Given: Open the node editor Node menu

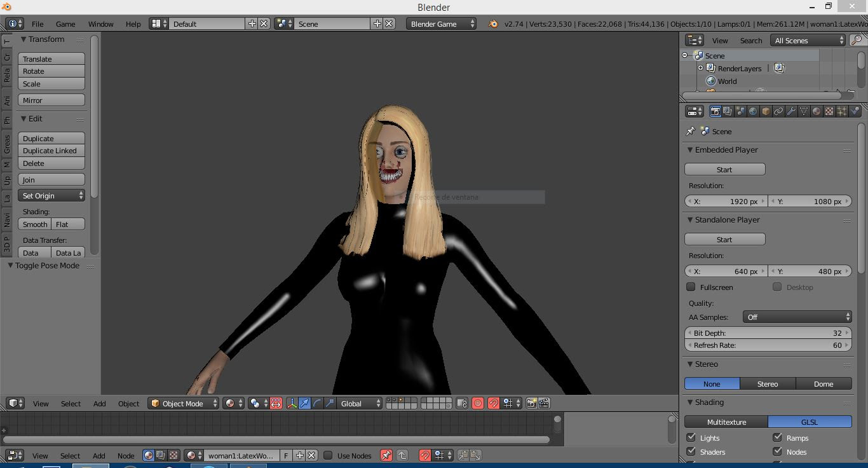Looking at the screenshot, I should (126, 455).
